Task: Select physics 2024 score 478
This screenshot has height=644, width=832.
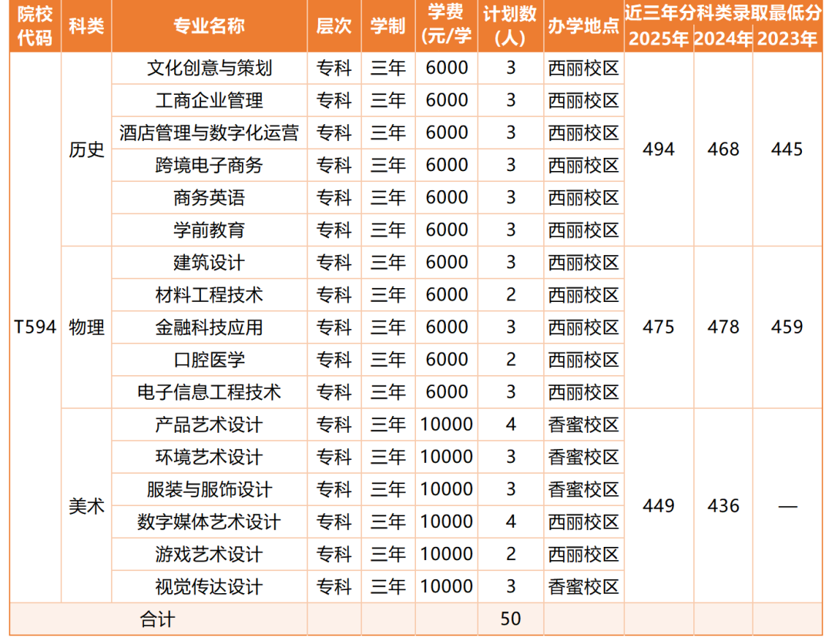Action: 723,327
